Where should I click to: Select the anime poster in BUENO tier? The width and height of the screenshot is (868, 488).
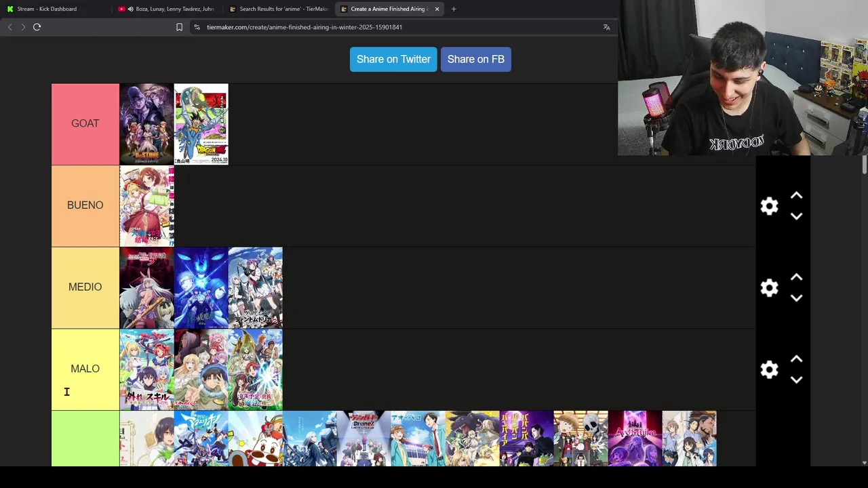tap(146, 206)
